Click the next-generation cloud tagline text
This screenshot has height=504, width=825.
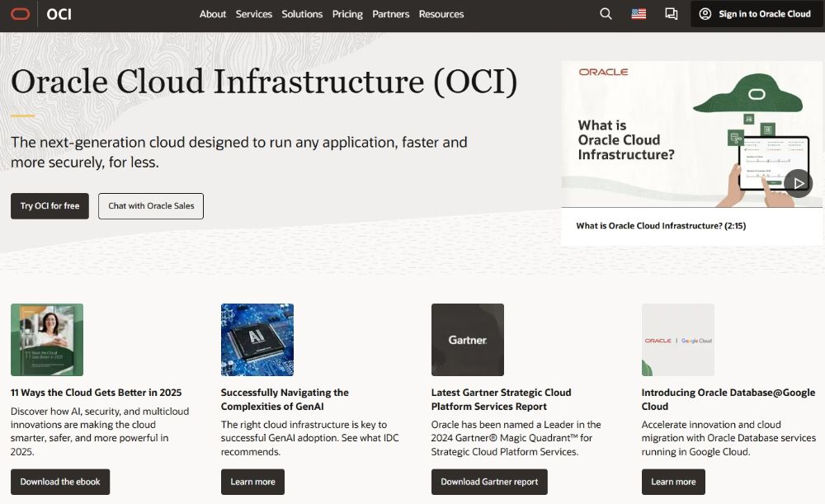click(x=239, y=152)
